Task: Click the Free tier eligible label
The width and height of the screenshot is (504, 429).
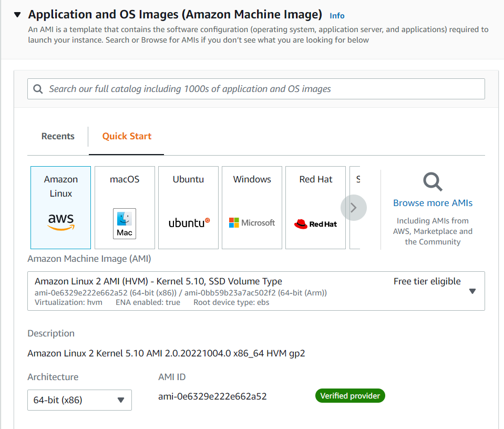Action: pyautogui.click(x=427, y=281)
